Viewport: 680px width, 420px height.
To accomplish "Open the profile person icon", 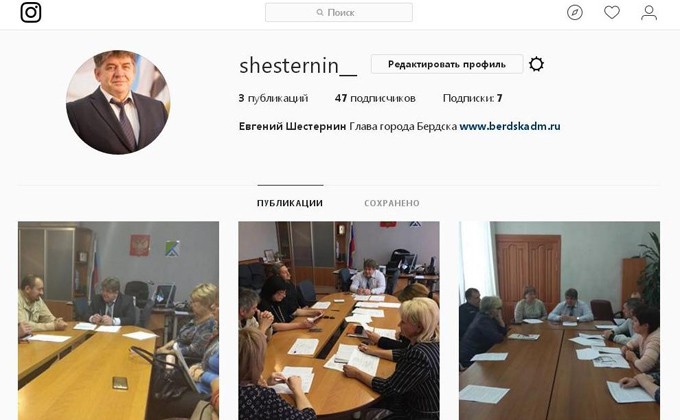I will click(649, 13).
